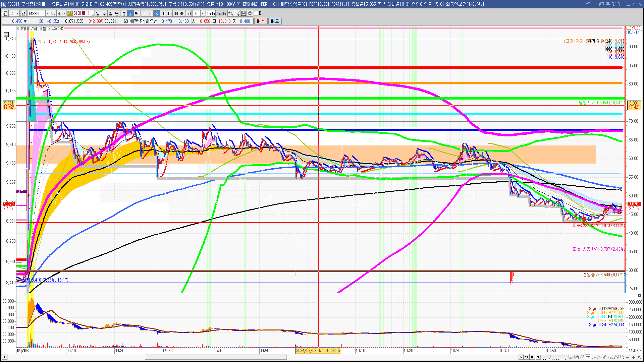
Task: Switch to the 30 interval tab
Action: pos(176,13)
